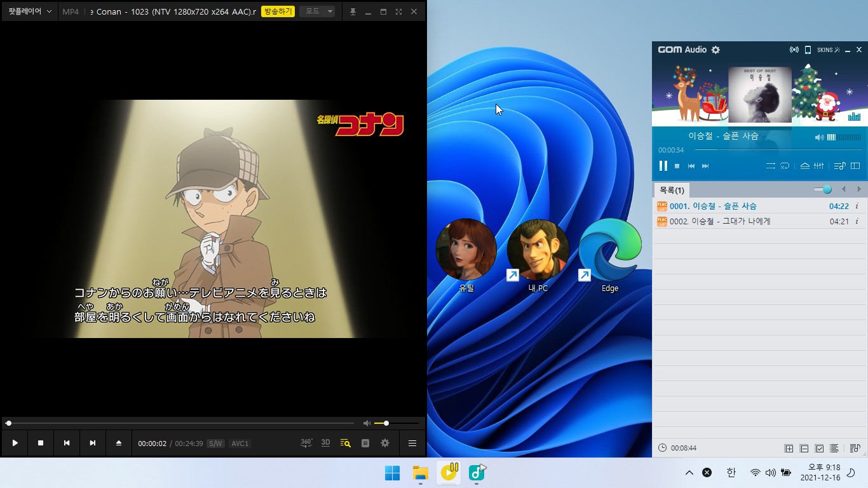Click the eject/open file icon in PotPlayer
The width and height of the screenshot is (868, 488).
pos(119,443)
